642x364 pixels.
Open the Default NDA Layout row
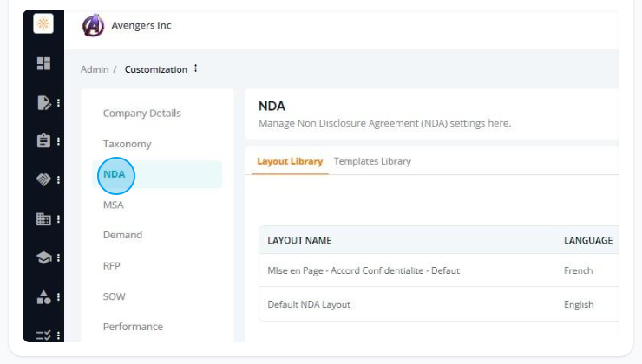point(439,304)
